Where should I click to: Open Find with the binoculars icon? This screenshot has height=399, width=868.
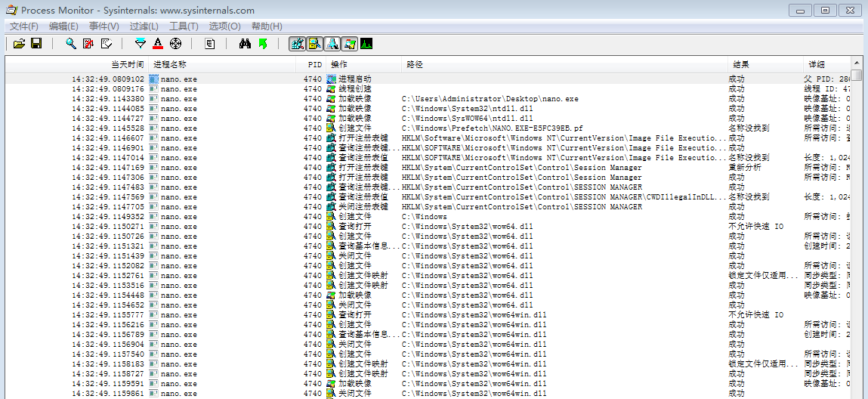pos(246,44)
